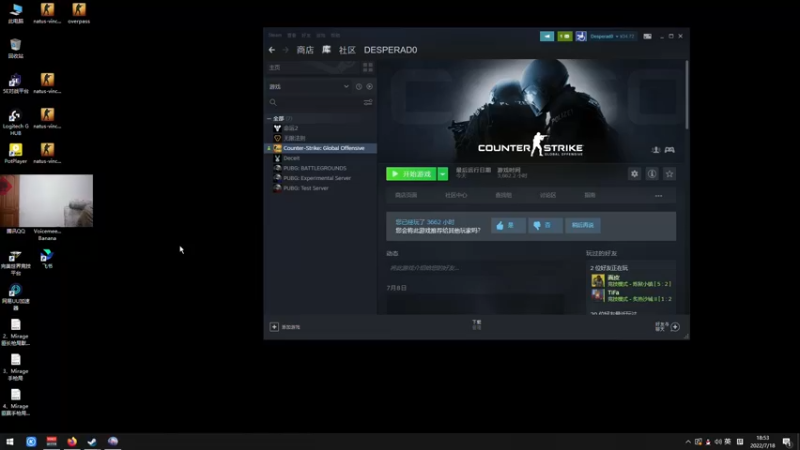Click the Steam icon in the taskbar
This screenshot has height=450, width=800.
pyautogui.click(x=92, y=441)
